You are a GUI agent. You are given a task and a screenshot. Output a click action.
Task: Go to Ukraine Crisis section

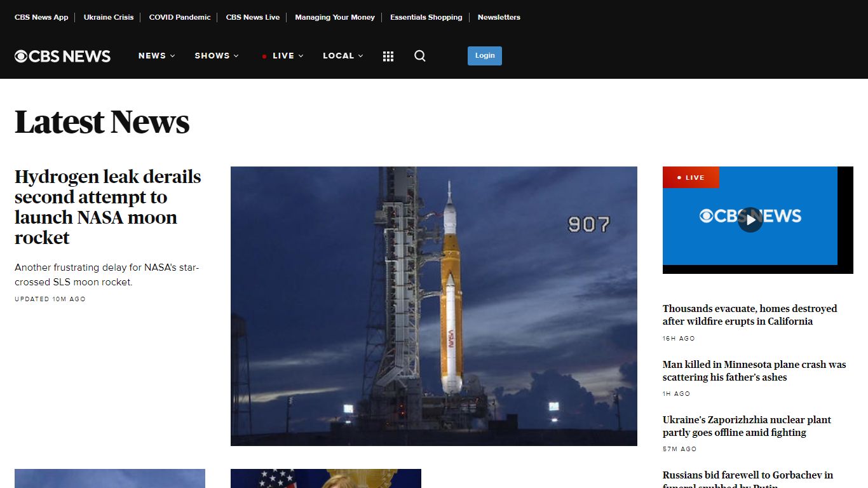tap(109, 17)
